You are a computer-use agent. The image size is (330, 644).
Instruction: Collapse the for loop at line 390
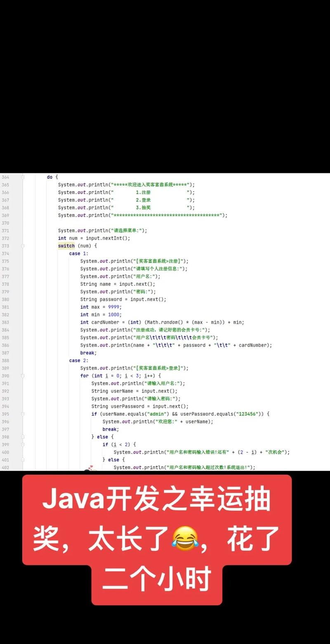(23, 376)
